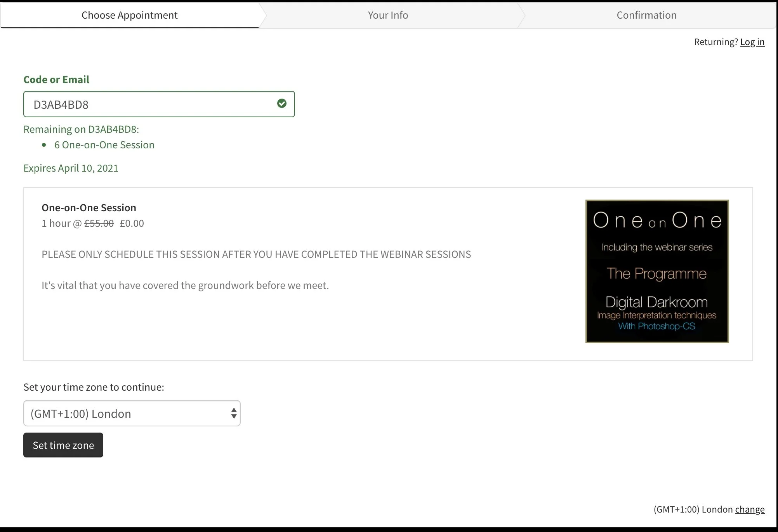Click the (GMT+1:00) London combo box
Viewport: 778px width, 532px height.
[x=124, y=413]
